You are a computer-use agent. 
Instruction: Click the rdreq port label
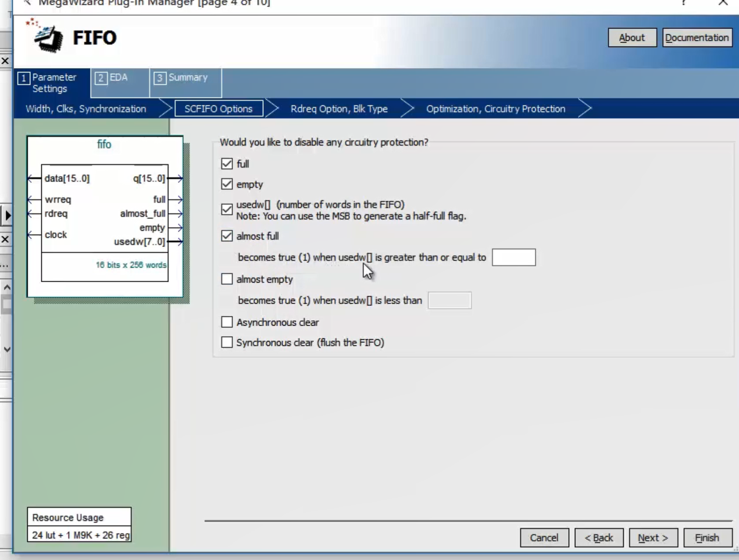56,214
